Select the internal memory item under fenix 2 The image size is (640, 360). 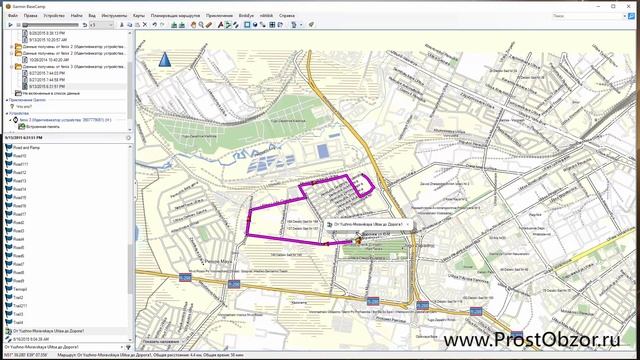pyautogui.click(x=39, y=127)
